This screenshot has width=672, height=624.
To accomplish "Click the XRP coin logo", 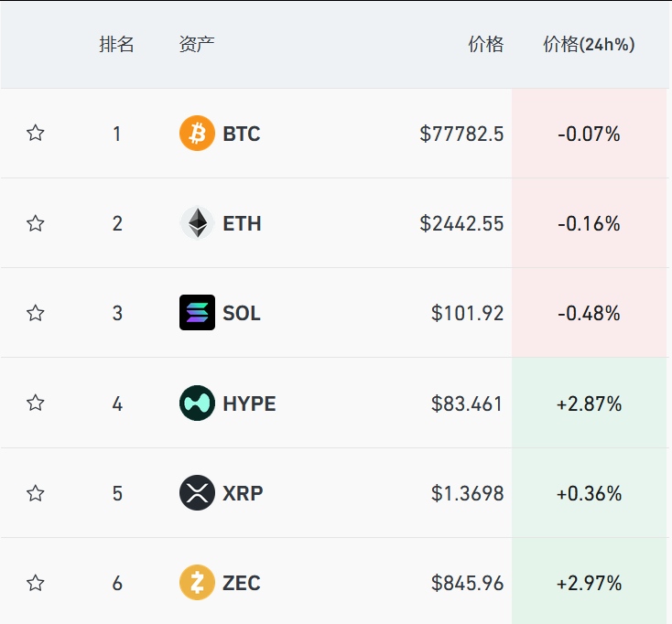I will pyautogui.click(x=197, y=493).
